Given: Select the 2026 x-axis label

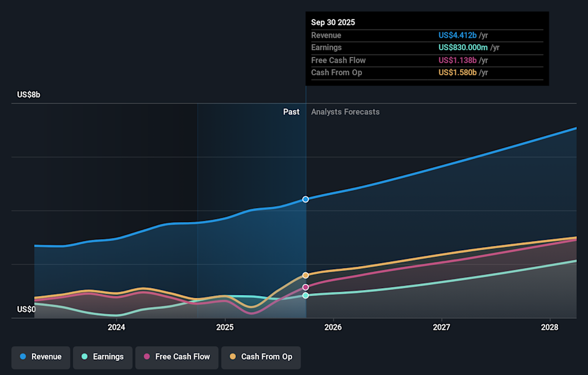Looking at the screenshot, I should click(333, 327).
